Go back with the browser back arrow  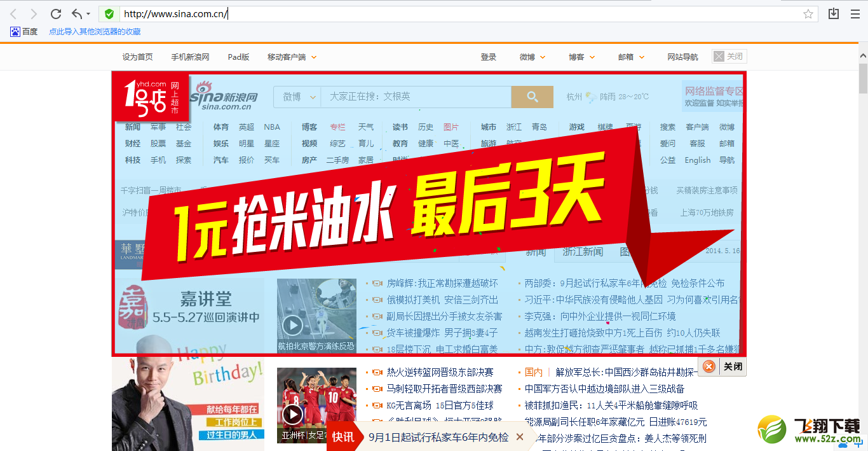coord(13,14)
